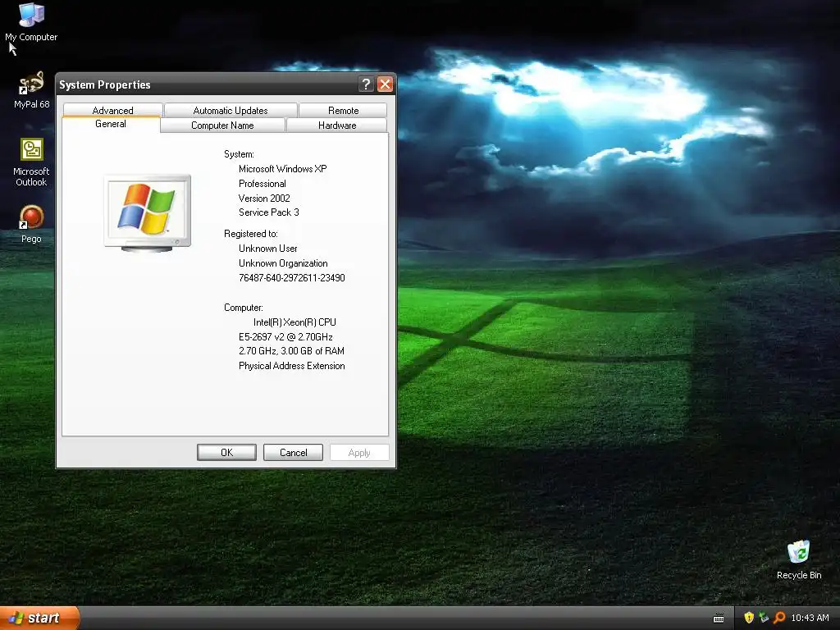Image resolution: width=840 pixels, height=630 pixels.
Task: Click the 'Service Pack 3' text
Action: [x=269, y=212]
